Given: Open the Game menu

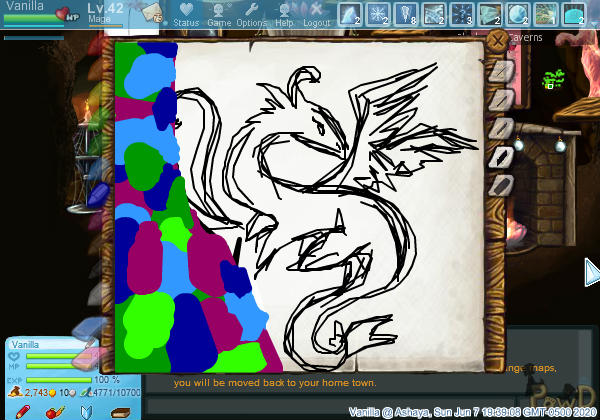Looking at the screenshot, I should [219, 14].
